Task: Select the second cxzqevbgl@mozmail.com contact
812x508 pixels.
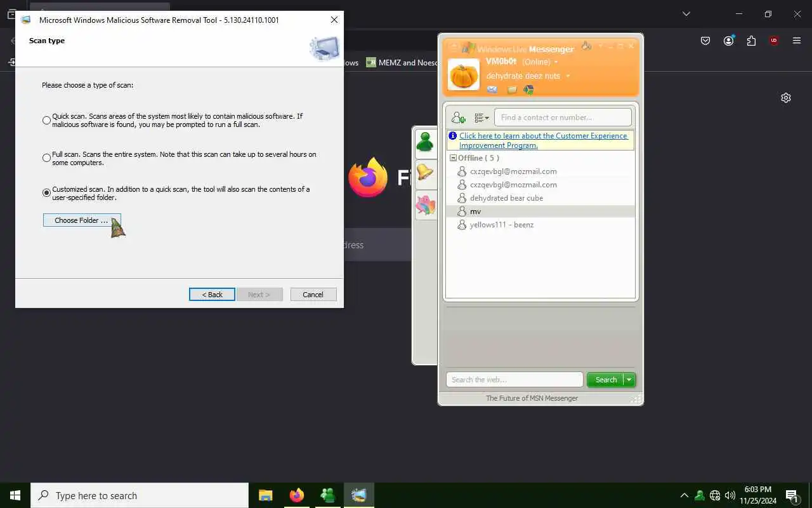Action: tap(513, 185)
